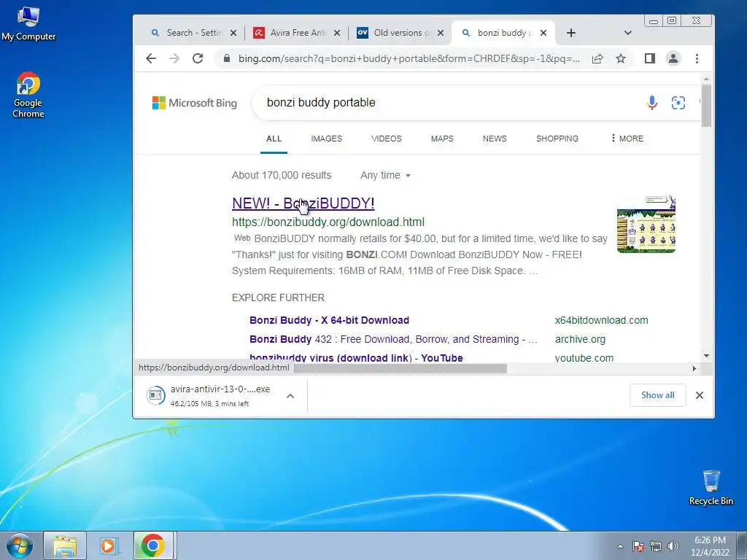The height and width of the screenshot is (560, 747).
Task: Show hidden tray icons arrow
Action: (620, 546)
